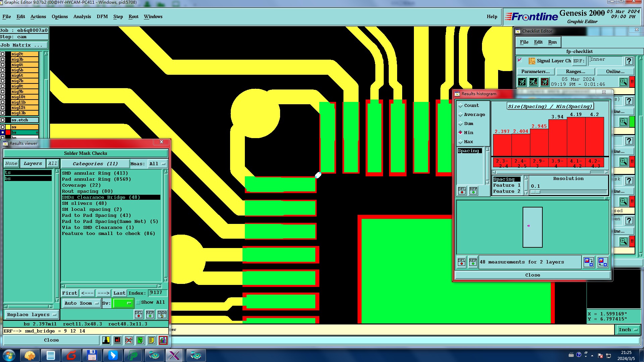Click the crossed-out REF icon

(x=129, y=340)
